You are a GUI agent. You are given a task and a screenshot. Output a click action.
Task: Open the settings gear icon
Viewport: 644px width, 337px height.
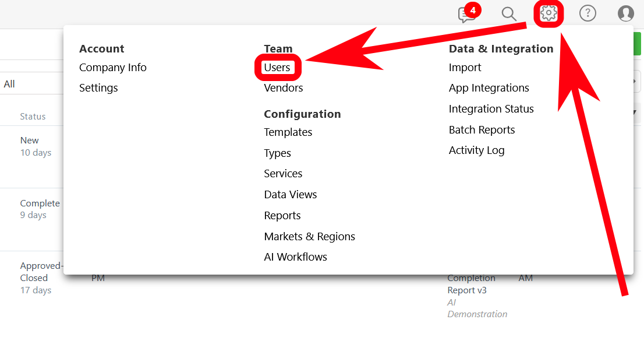coord(549,13)
